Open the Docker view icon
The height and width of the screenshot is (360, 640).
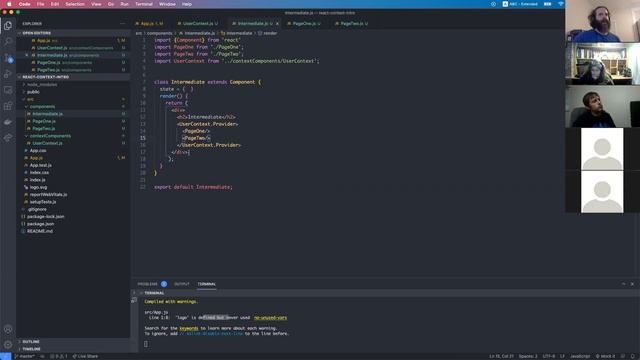tap(8, 122)
